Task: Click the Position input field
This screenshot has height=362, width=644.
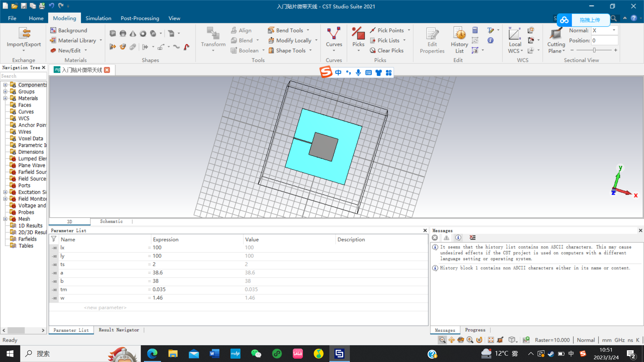Action: coord(604,40)
